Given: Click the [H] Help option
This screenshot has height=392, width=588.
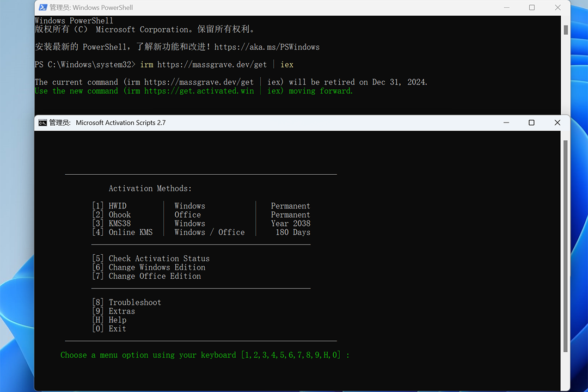Looking at the screenshot, I should 109,320.
